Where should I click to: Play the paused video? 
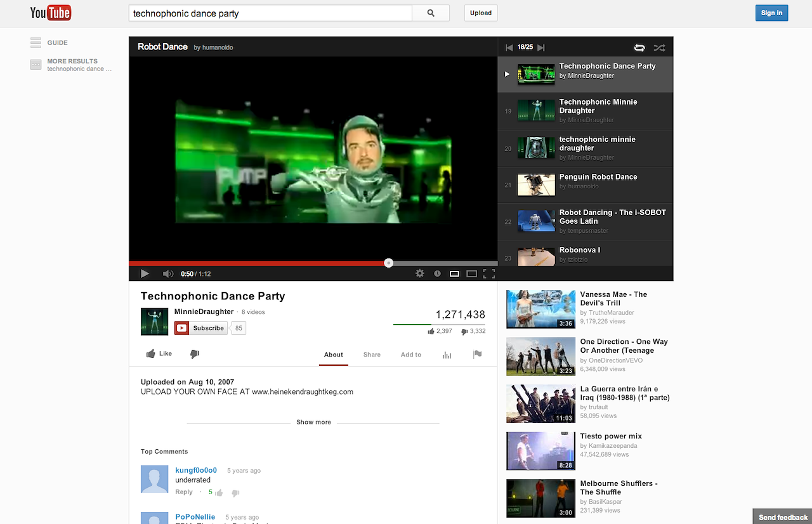(145, 273)
